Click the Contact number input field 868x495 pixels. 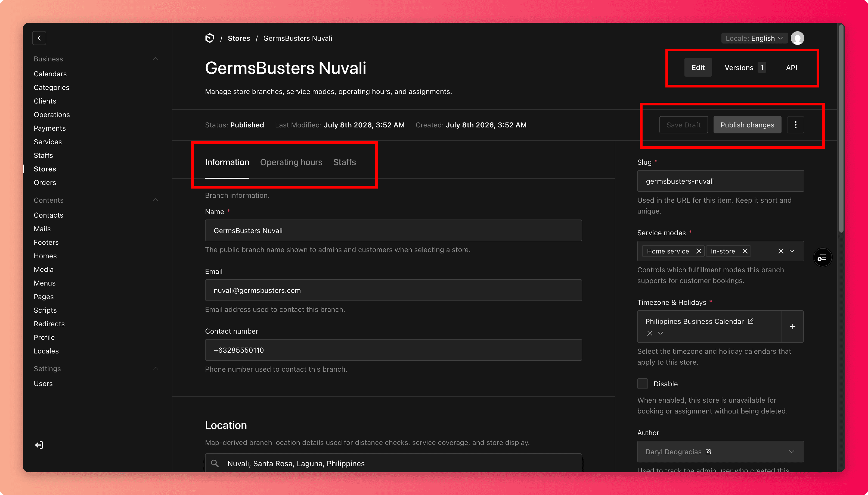click(x=393, y=350)
